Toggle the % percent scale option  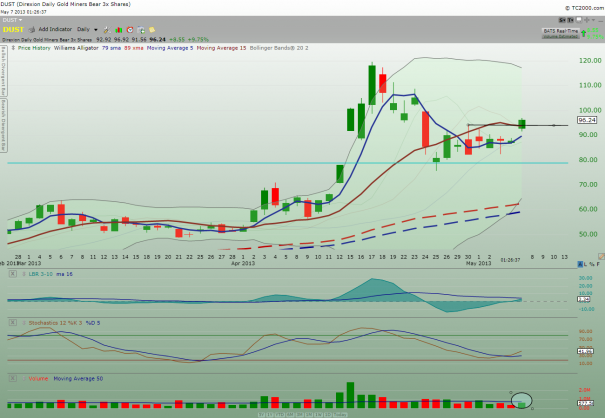(x=592, y=264)
